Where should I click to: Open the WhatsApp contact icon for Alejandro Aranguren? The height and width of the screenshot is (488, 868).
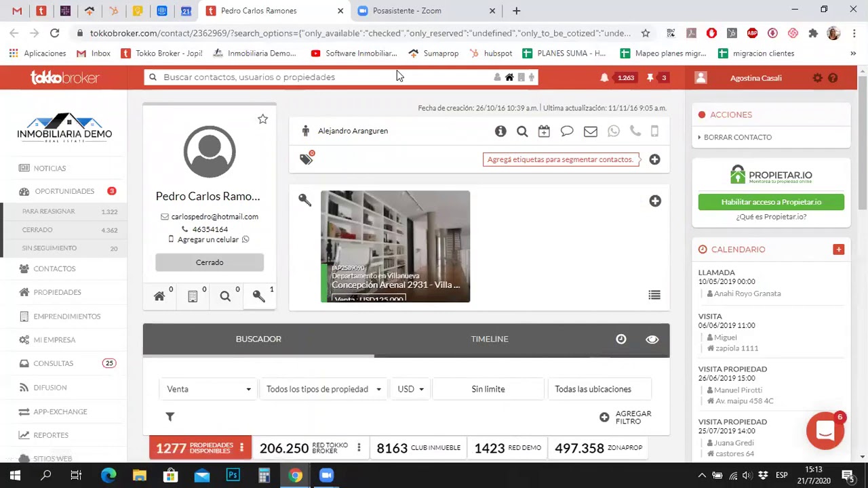click(613, 131)
